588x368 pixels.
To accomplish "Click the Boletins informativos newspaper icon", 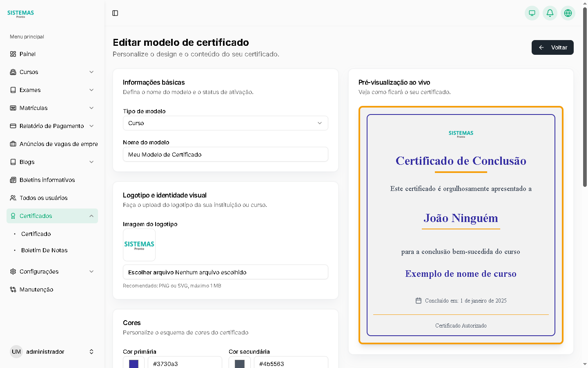I will [x=13, y=180].
